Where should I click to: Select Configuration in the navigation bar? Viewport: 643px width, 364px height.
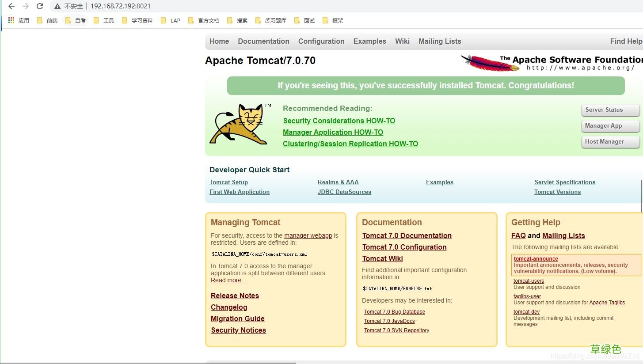click(x=321, y=41)
